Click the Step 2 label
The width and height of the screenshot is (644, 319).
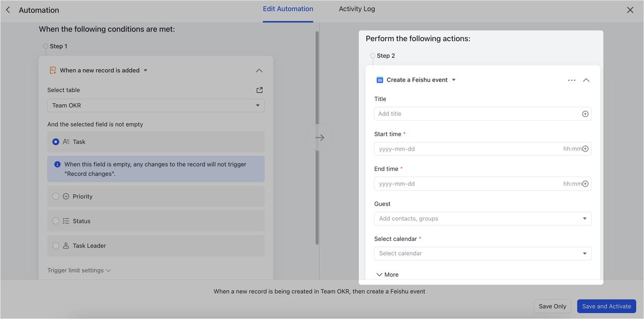(386, 56)
